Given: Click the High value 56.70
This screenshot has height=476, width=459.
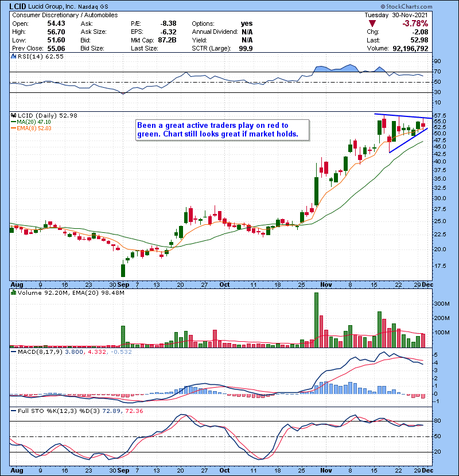Looking at the screenshot, I should pyautogui.click(x=56, y=32).
